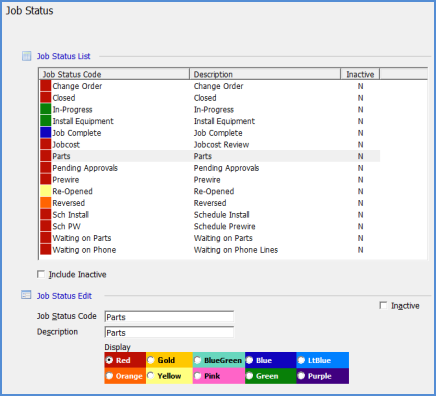Viewport: 436px width, 396px height.
Task: Select the Jobcost status code
Action: coord(66,144)
